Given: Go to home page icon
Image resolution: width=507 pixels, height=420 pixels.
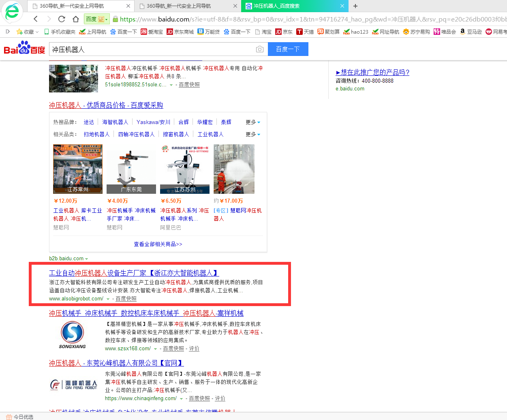Looking at the screenshot, I should 76,19.
